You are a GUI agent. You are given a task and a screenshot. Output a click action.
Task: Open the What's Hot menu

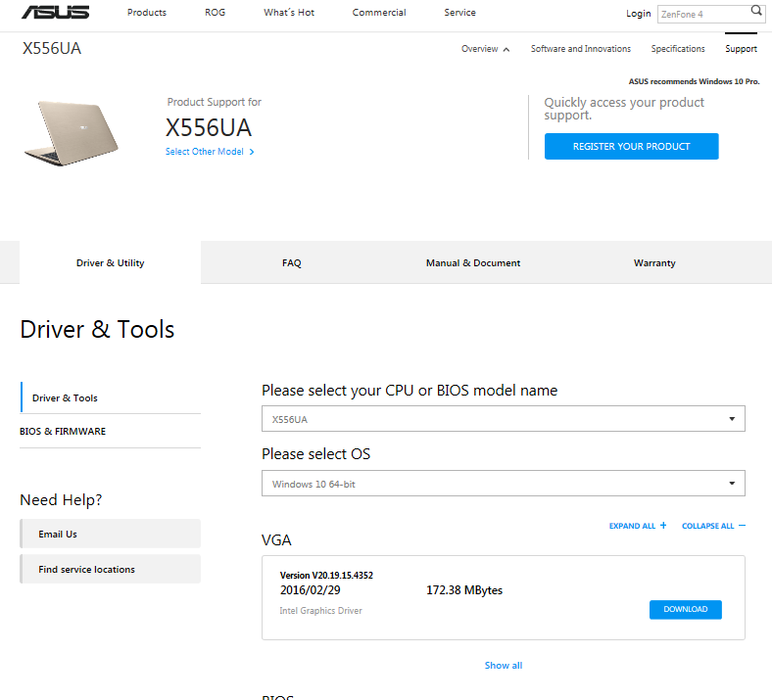point(289,13)
